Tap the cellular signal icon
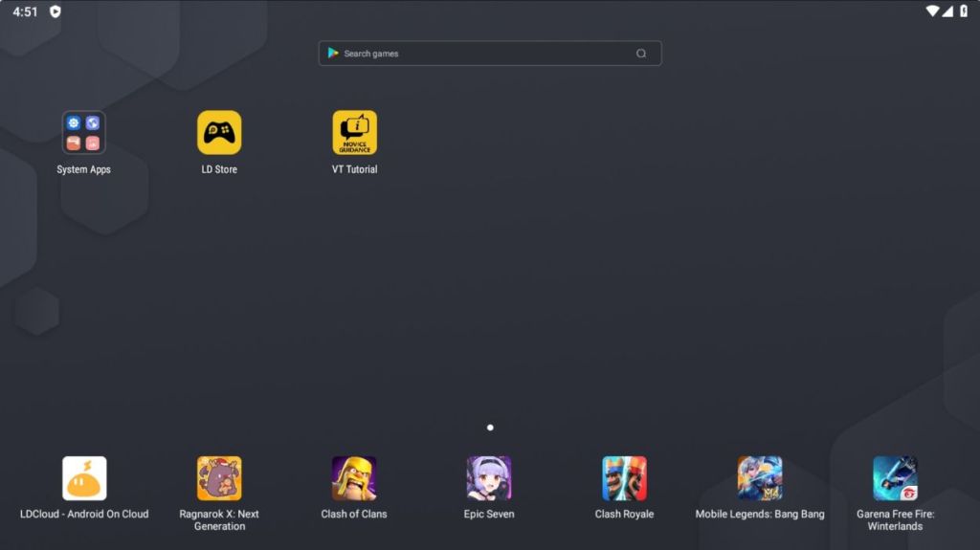The width and height of the screenshot is (980, 550). coord(948,11)
